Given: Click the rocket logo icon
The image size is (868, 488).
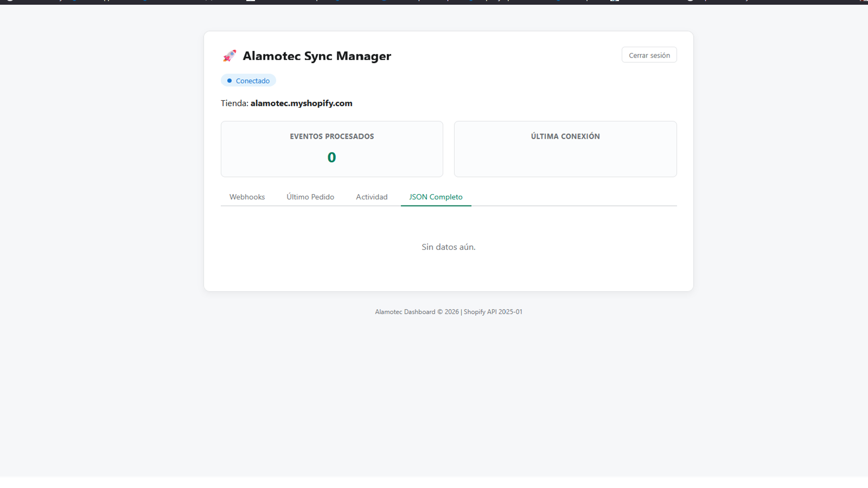Looking at the screenshot, I should tap(229, 56).
